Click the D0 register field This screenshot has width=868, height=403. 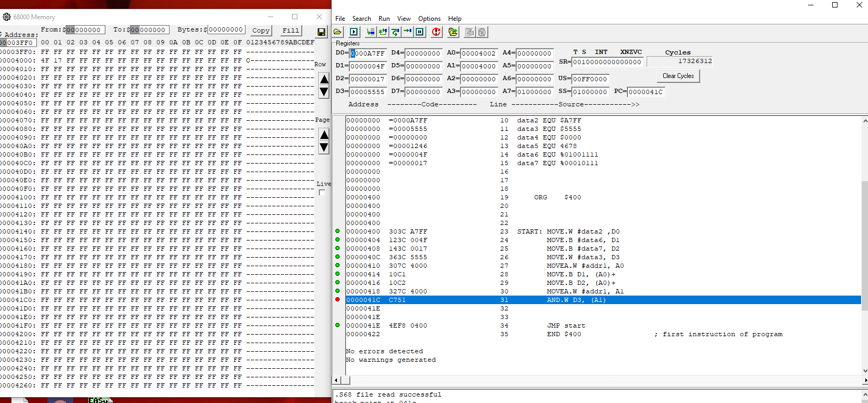[368, 53]
